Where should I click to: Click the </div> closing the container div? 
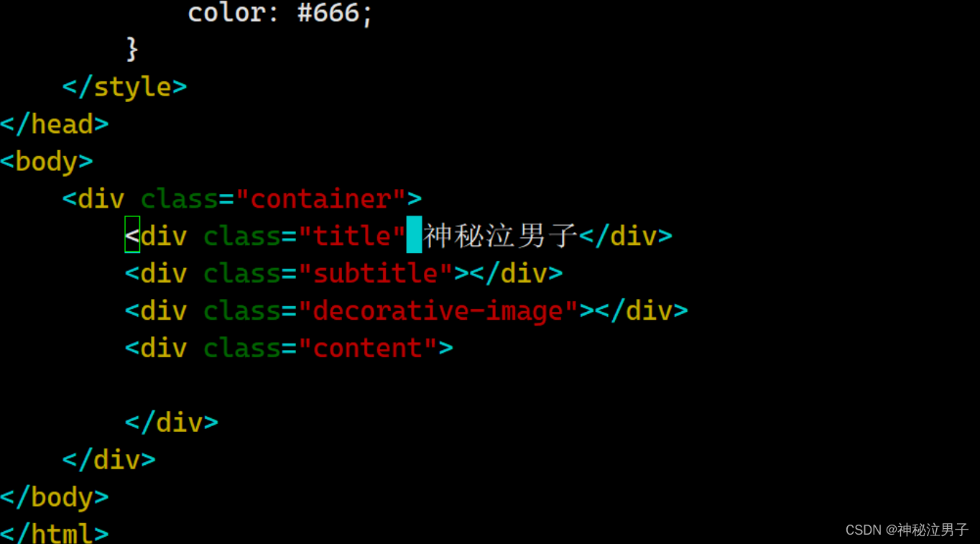(x=109, y=460)
